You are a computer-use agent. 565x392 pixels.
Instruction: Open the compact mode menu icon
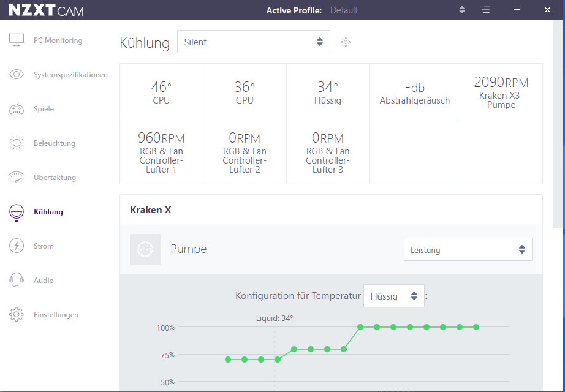(x=487, y=10)
